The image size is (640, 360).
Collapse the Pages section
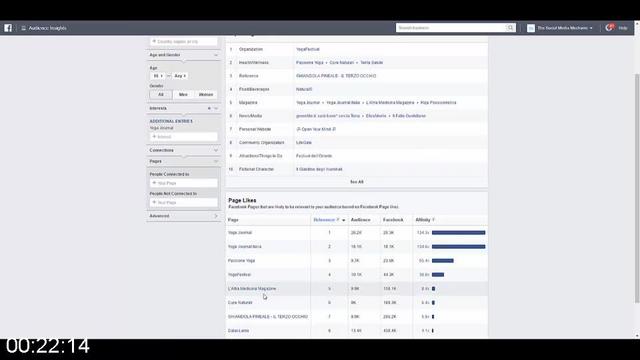point(216,161)
